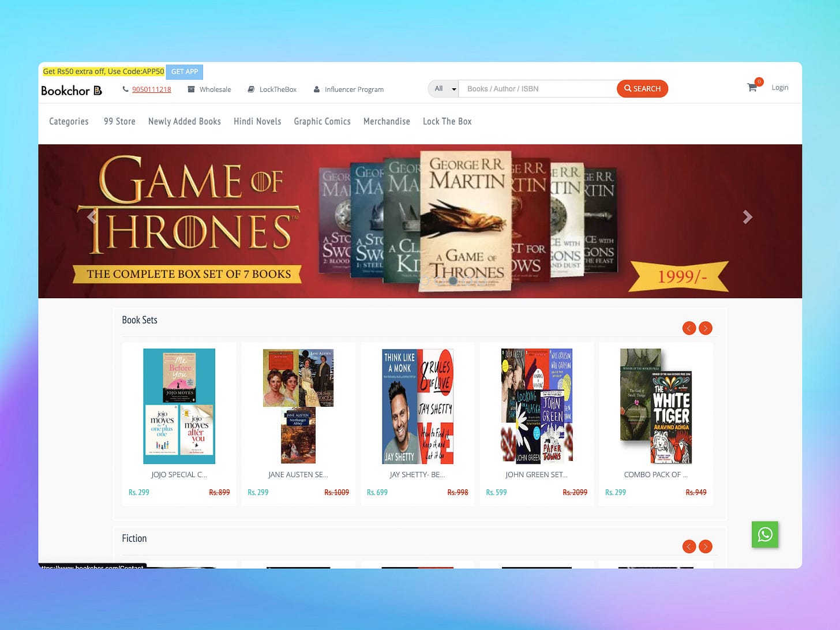The image size is (840, 630).
Task: Open the Merchandise menu item
Action: (x=387, y=121)
